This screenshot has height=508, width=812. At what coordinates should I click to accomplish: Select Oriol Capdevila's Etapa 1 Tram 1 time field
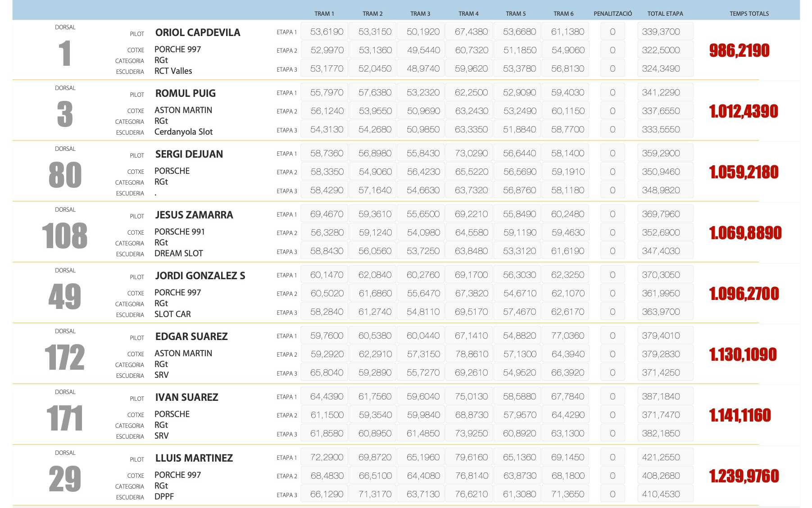(326, 32)
